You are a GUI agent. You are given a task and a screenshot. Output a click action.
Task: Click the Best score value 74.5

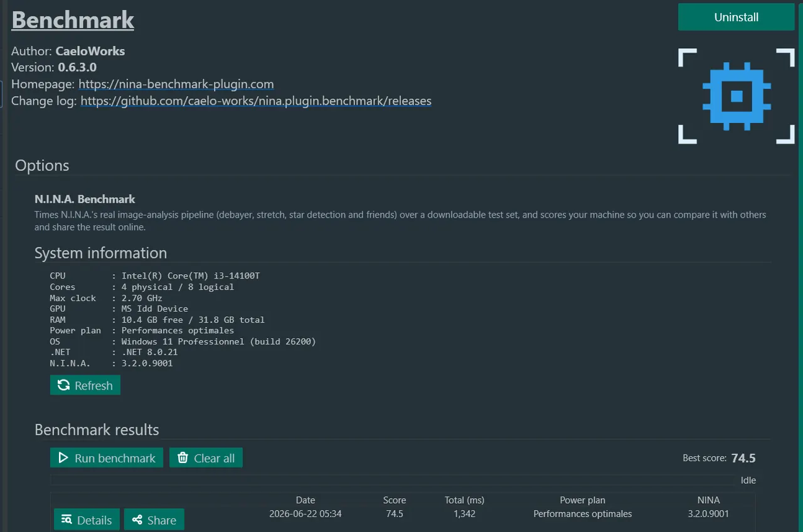pyautogui.click(x=743, y=458)
